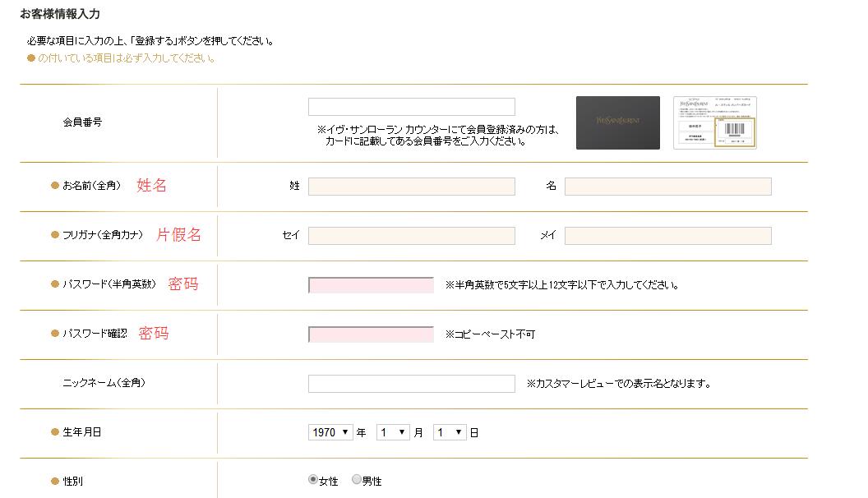Open the birth month dropdown
The image size is (868, 498).
point(393,432)
